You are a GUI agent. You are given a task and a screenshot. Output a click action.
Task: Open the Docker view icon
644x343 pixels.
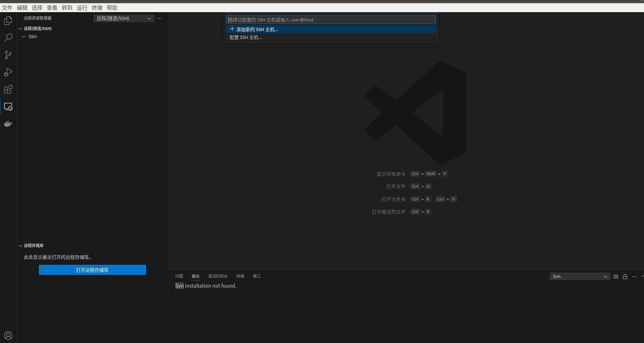click(x=8, y=123)
